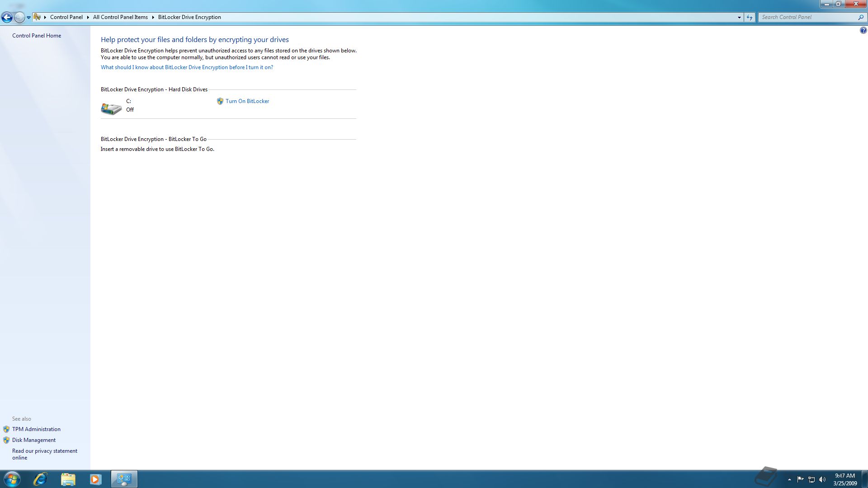Refresh the page with the refresh button
868x488 pixels.
[750, 17]
